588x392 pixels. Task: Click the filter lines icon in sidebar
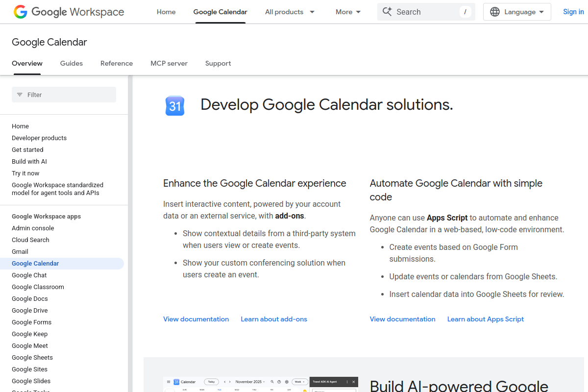(20, 95)
